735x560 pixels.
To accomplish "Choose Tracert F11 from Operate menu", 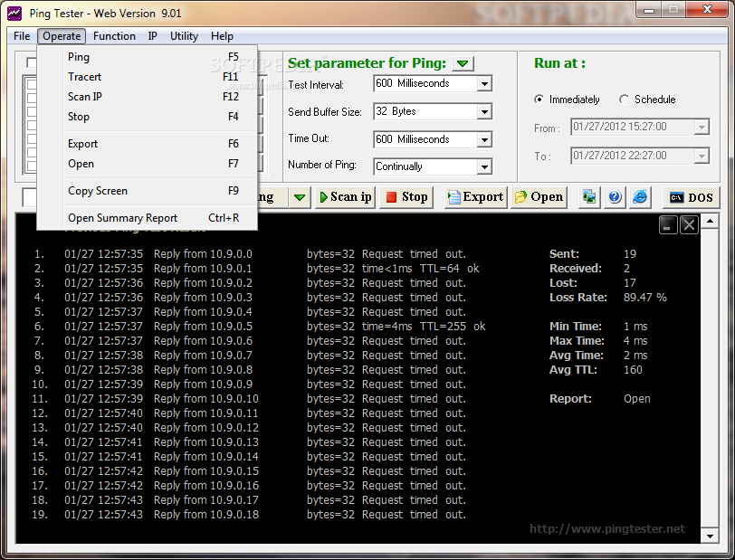I will point(148,77).
